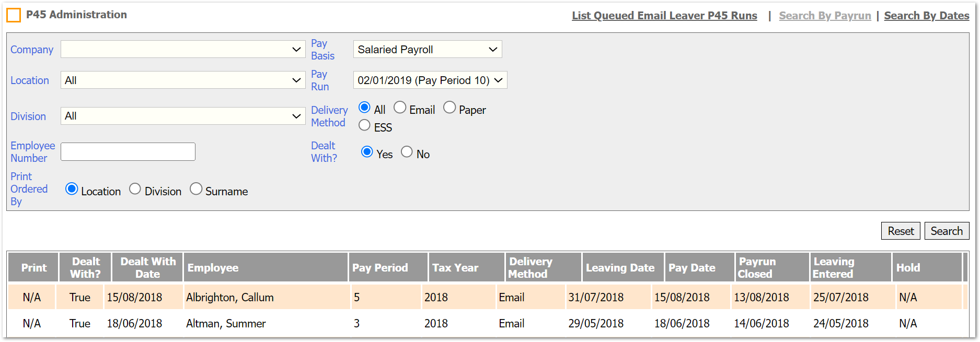This screenshot has height=342, width=980.
Task: Click the Employee Number input field
Action: [128, 152]
